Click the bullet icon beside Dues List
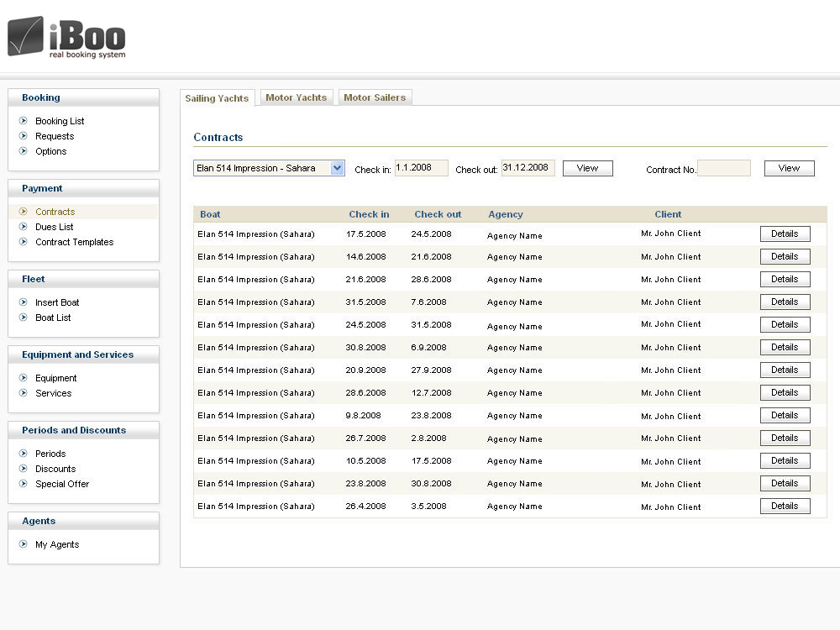 24,227
